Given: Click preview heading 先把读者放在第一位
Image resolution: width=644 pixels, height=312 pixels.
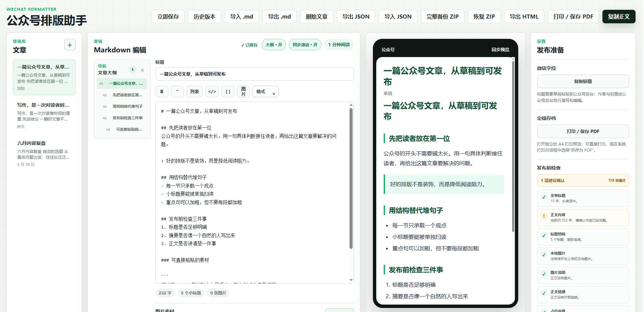Looking at the screenshot, I should [419, 138].
